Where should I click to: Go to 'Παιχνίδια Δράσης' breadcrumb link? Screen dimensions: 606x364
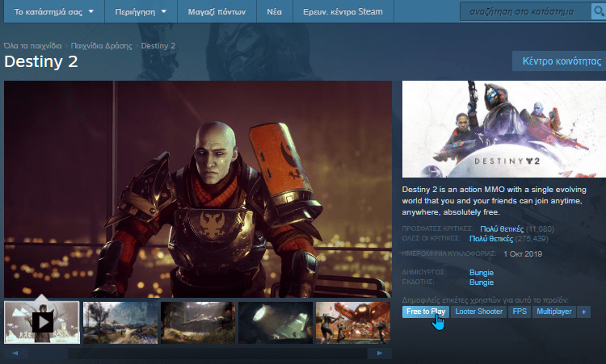[x=101, y=45]
